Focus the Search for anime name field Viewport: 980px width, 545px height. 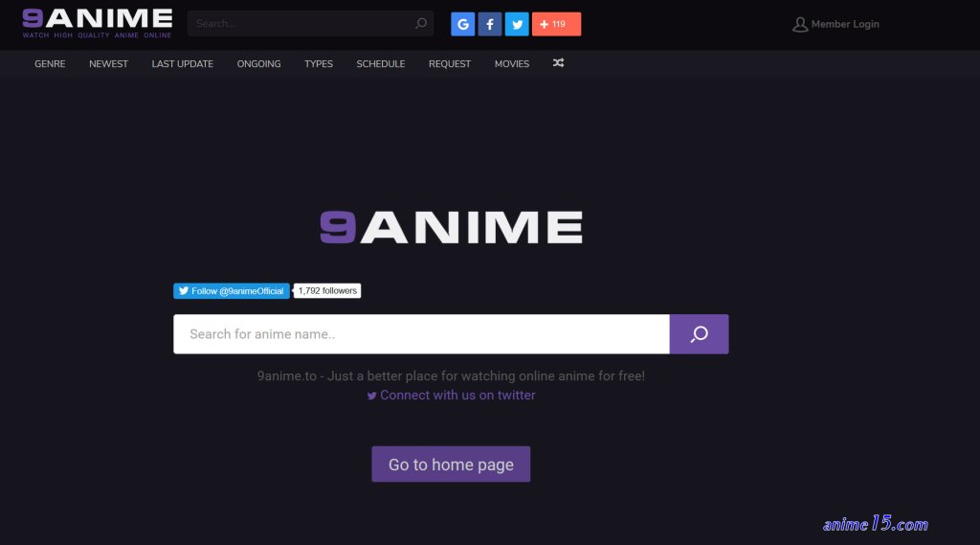[421, 334]
